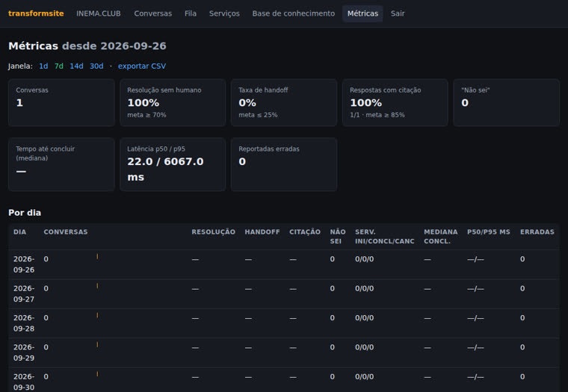
Task: Click the DIA column header
Action: pos(19,231)
